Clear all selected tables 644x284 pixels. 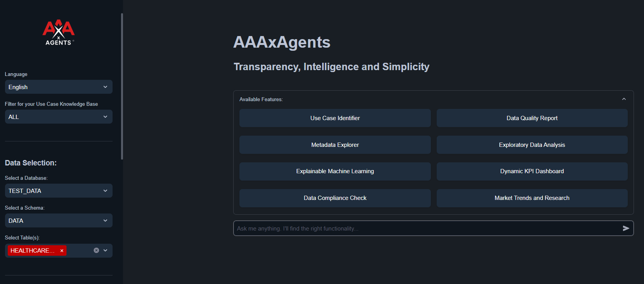(96, 251)
